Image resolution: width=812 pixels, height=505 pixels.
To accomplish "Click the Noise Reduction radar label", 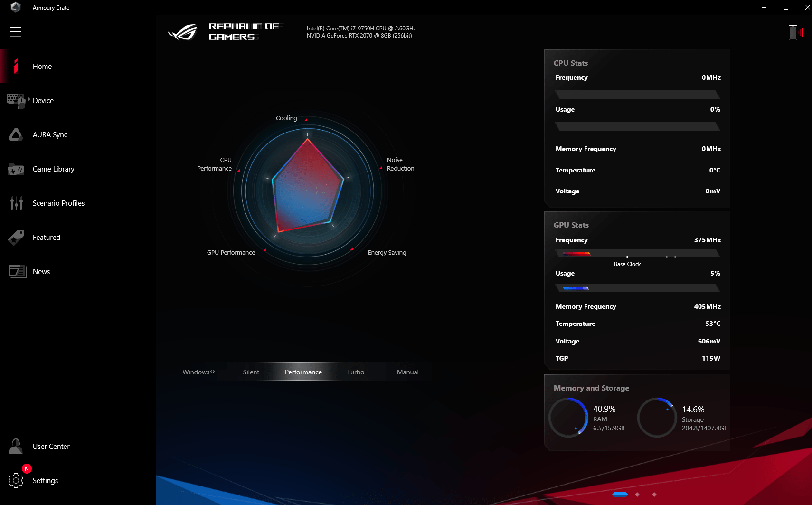I will (x=401, y=164).
